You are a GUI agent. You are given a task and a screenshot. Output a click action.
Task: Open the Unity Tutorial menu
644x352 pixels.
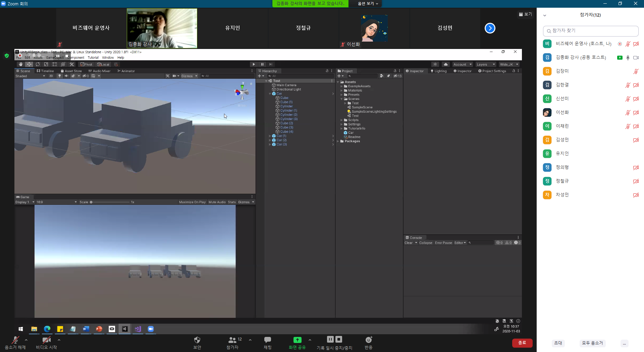tap(93, 58)
